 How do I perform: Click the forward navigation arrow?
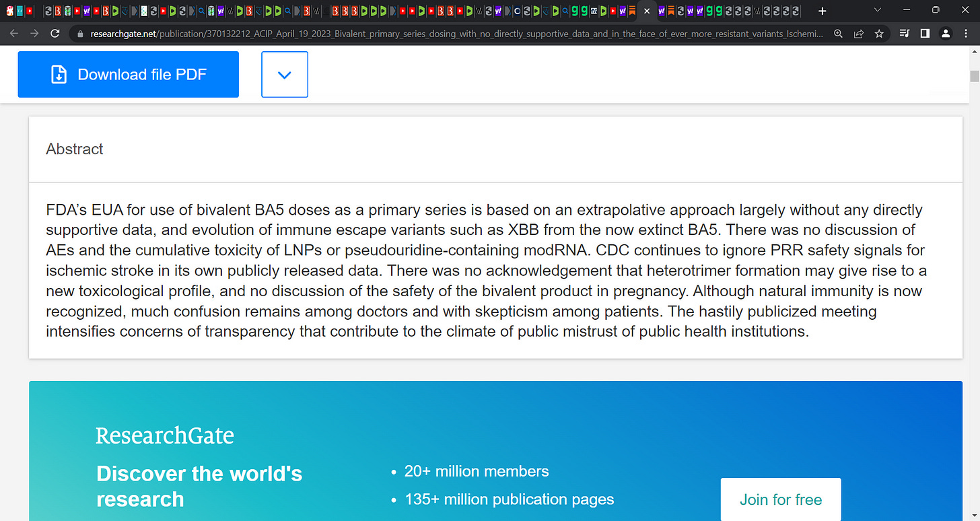click(x=34, y=34)
